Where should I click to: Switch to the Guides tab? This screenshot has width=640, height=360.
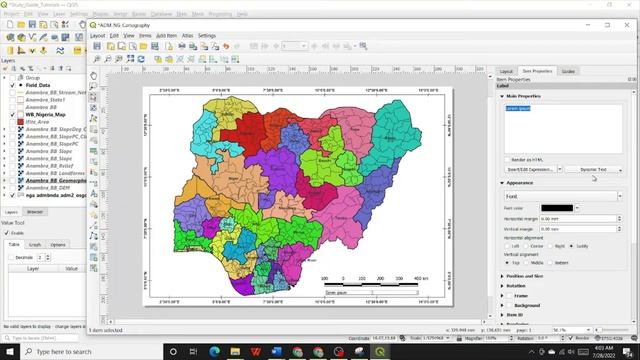point(568,71)
